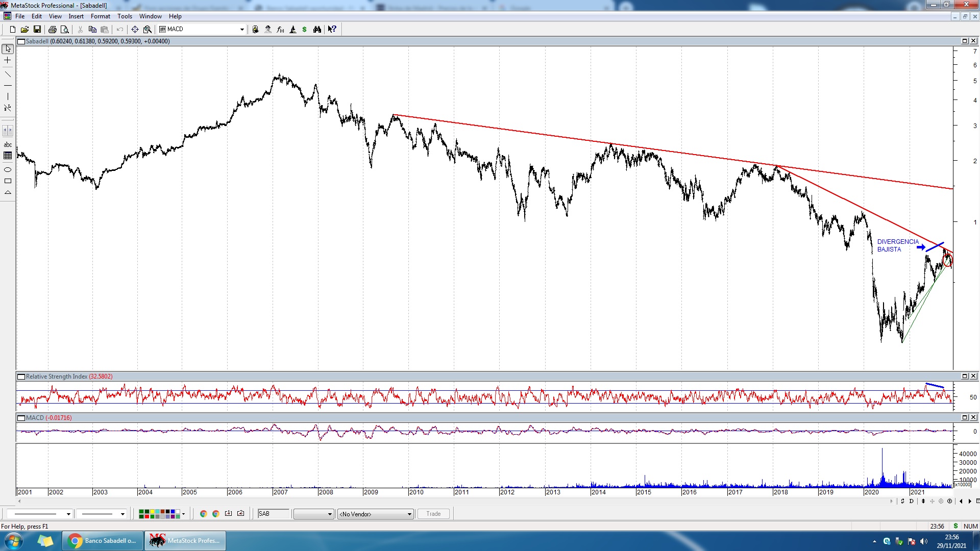This screenshot has height=551, width=980.
Task: Close the MACD indicator pane
Action: pos(973,418)
